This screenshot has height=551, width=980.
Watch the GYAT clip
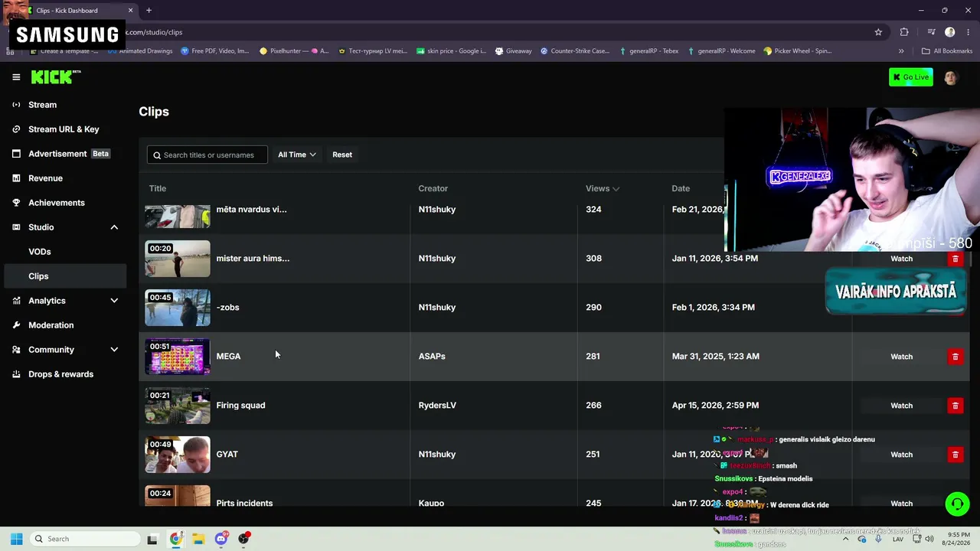tap(901, 455)
